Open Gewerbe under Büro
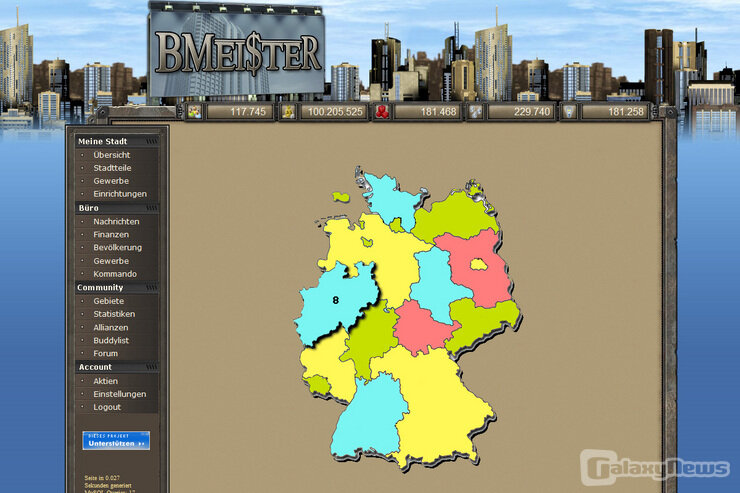Viewport: 740px width, 493px height. coord(111,261)
